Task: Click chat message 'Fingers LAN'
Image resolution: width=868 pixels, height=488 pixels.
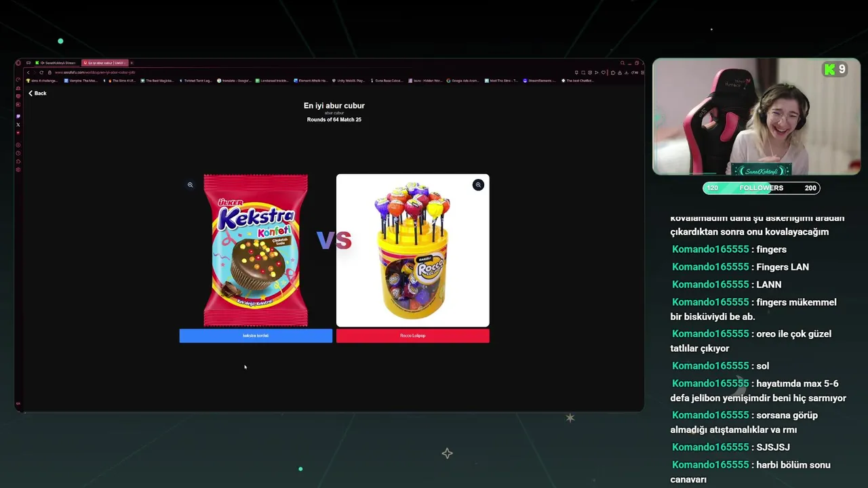Action: tap(783, 267)
